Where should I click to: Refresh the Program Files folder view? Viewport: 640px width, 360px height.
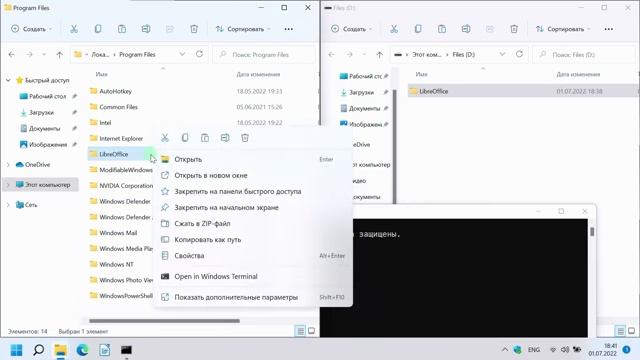pos(199,54)
